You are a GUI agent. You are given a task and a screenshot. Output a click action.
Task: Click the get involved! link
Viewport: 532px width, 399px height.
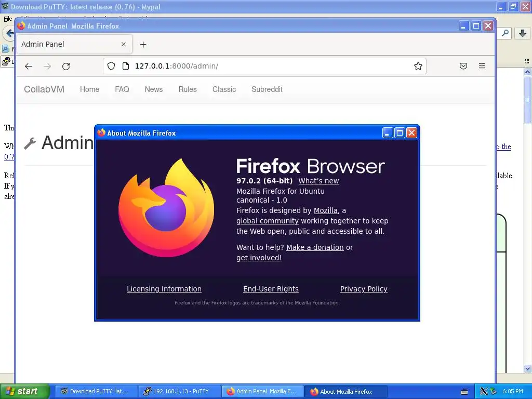click(x=259, y=258)
